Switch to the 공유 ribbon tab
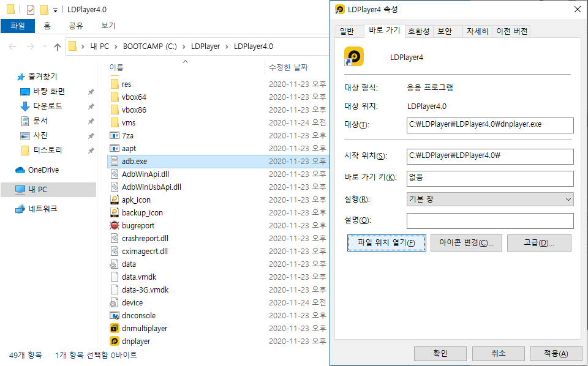This screenshot has height=366, width=588. tap(76, 26)
